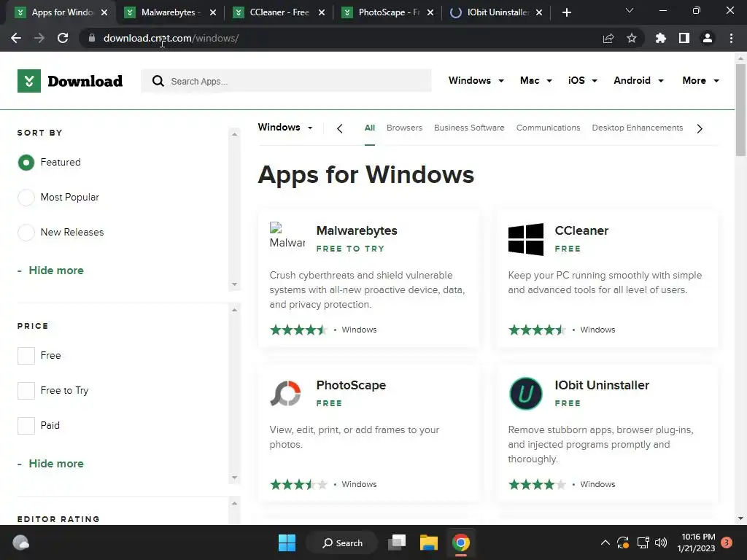The height and width of the screenshot is (560, 747).
Task: Select New Releases sort option
Action: (26, 233)
